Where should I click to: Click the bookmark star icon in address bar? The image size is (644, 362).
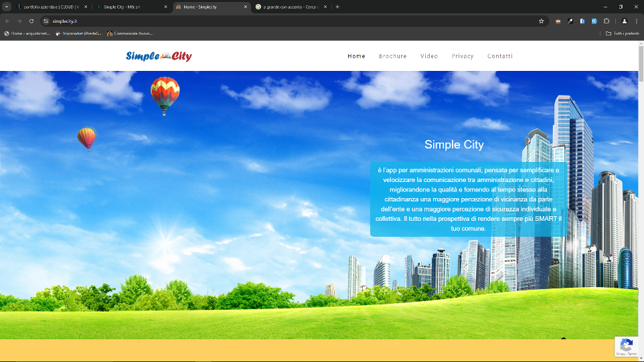click(541, 21)
